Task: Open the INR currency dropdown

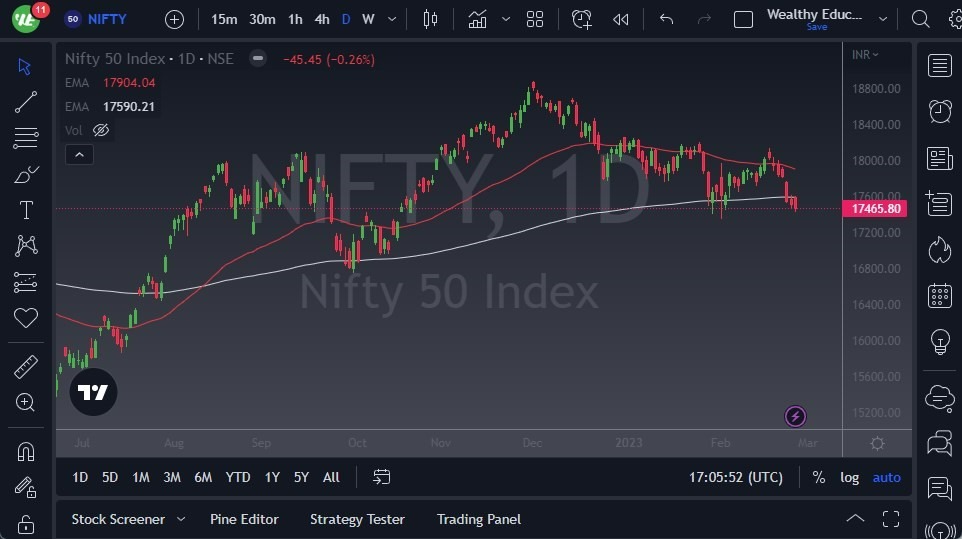Action: pyautogui.click(x=865, y=55)
